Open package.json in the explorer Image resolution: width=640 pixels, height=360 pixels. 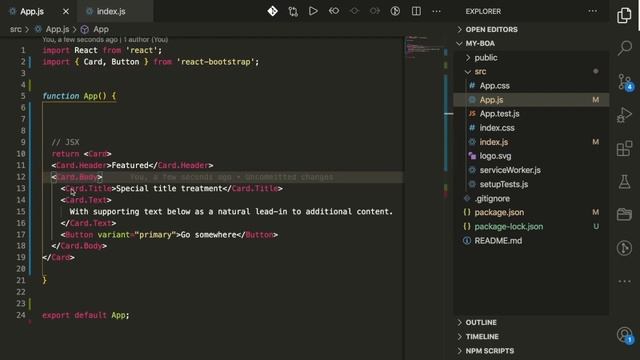pyautogui.click(x=499, y=213)
